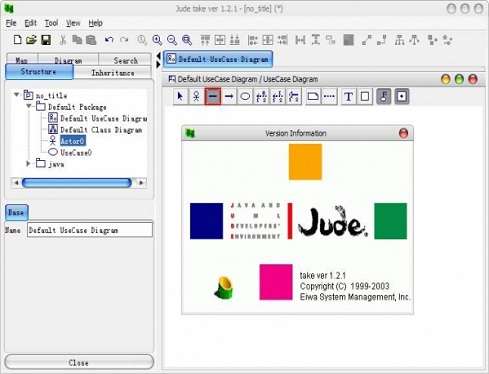
Task: Collapse the Default Package folder
Action: pyautogui.click(x=29, y=106)
